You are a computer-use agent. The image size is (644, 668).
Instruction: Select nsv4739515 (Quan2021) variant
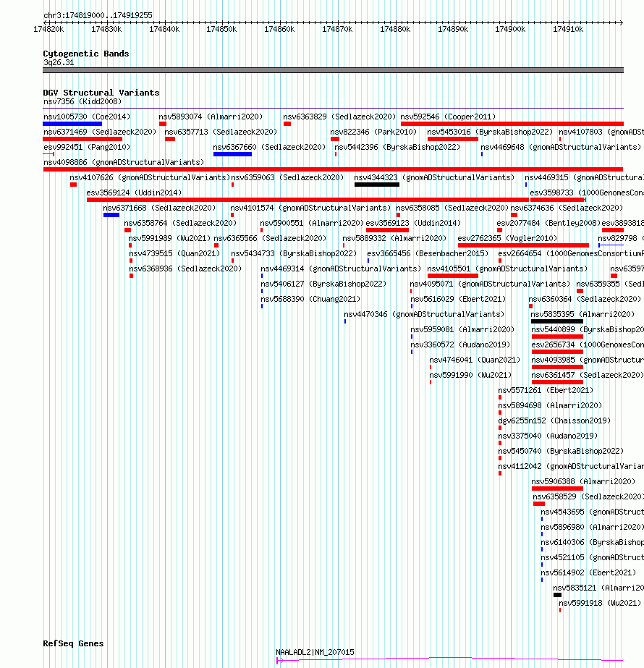(x=174, y=253)
